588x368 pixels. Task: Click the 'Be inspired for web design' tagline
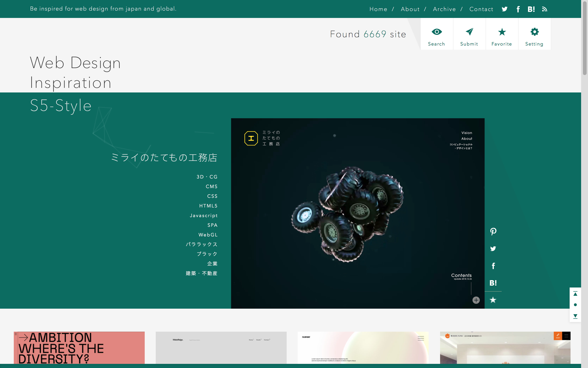103,9
